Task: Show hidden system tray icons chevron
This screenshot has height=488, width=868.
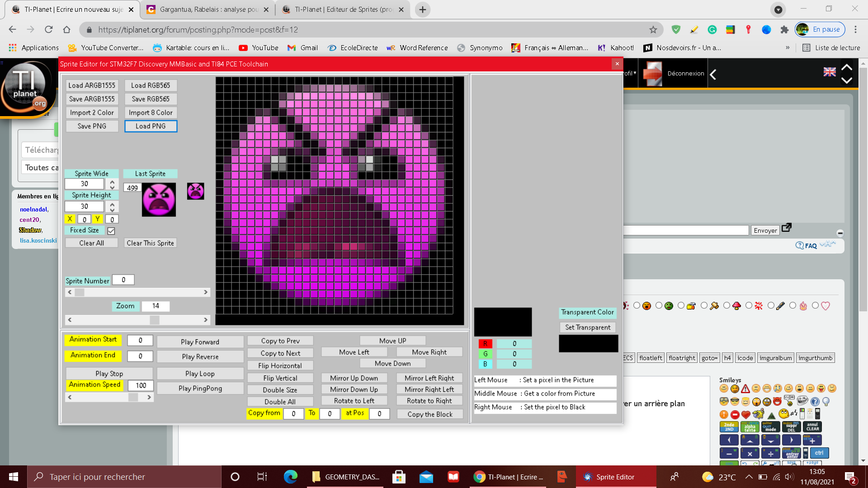Action: (749, 477)
